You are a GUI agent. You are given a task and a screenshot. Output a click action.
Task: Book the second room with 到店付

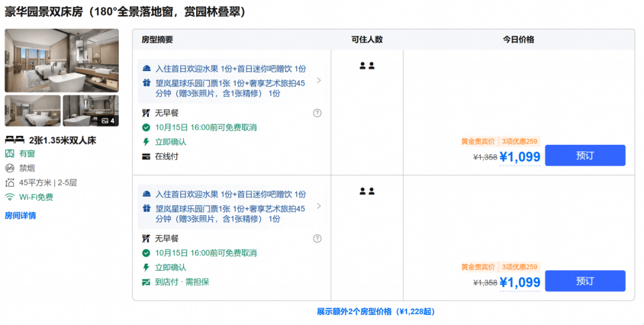pos(585,281)
